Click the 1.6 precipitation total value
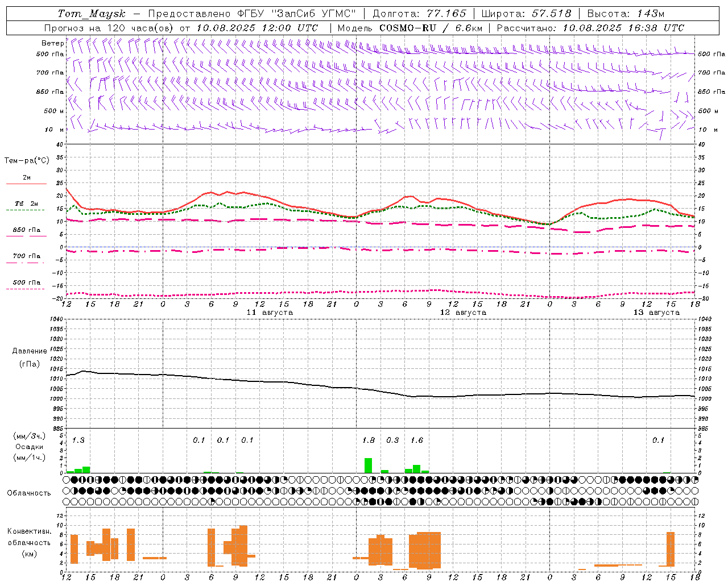 point(417,440)
